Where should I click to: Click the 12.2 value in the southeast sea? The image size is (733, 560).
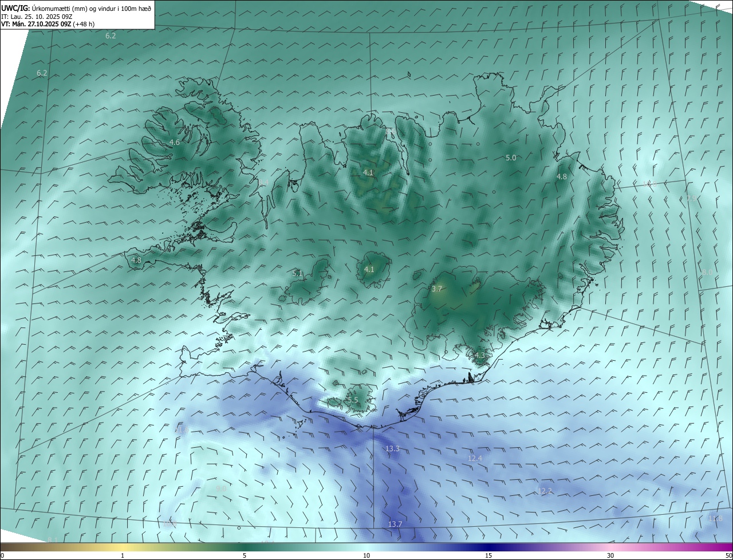545,491
